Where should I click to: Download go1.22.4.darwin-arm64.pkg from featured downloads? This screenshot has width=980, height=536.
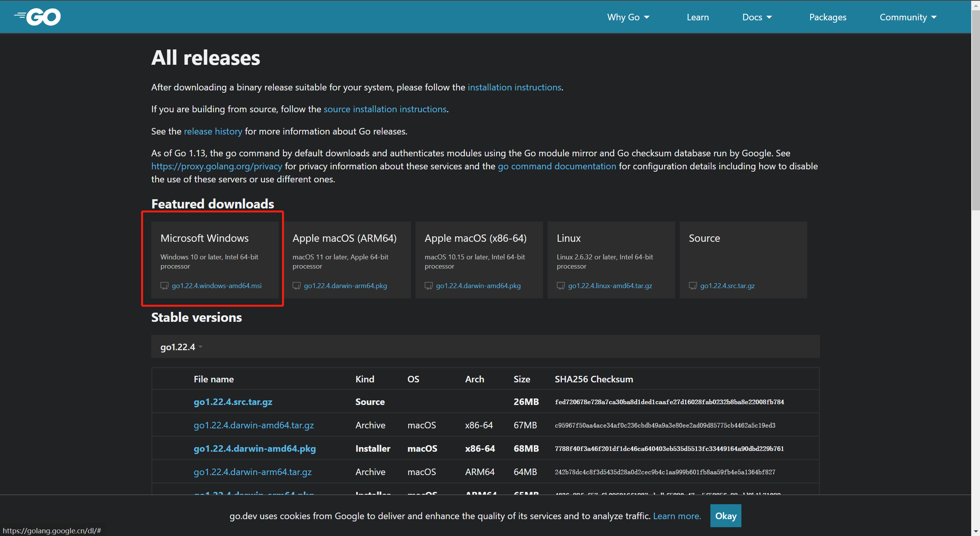pos(345,286)
